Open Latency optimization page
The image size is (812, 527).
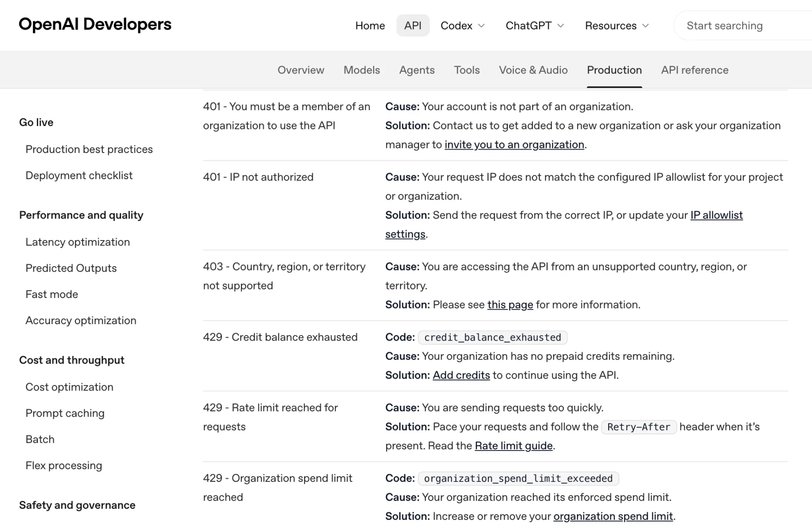pos(78,242)
